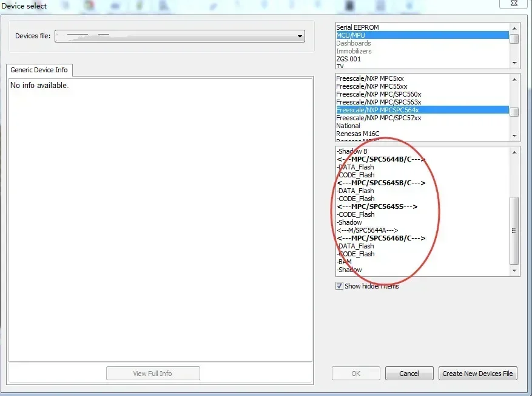This screenshot has height=396, width=532.
Task: Click the OK button
Action: pyautogui.click(x=356, y=374)
